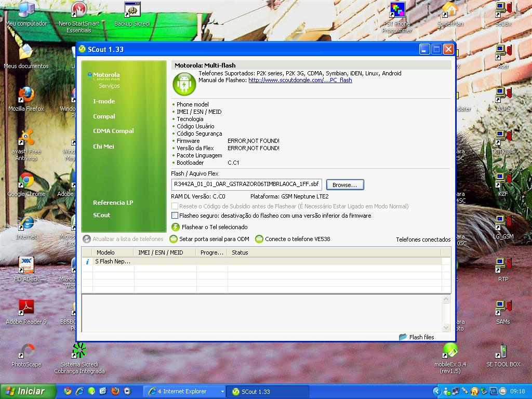Click the info icon in the phone row
The image size is (532, 399).
click(x=87, y=262)
